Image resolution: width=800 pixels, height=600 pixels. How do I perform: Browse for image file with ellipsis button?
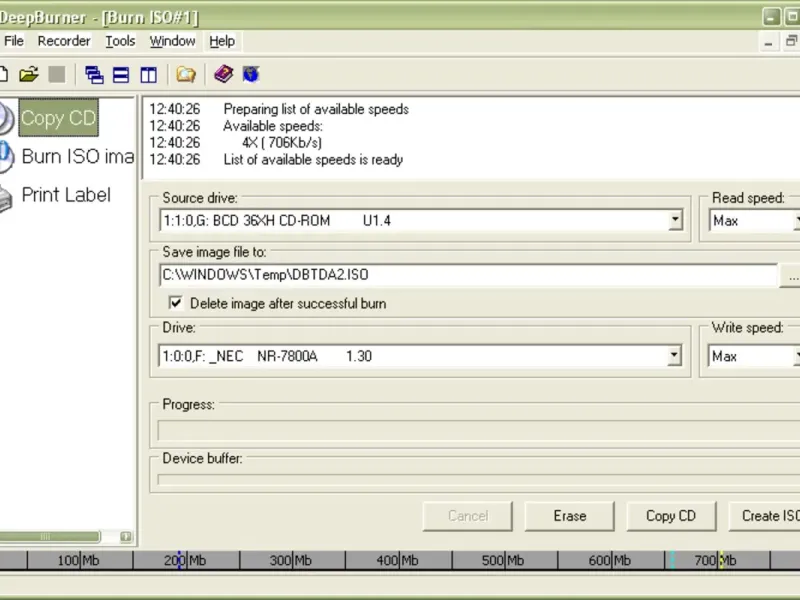pos(791,276)
